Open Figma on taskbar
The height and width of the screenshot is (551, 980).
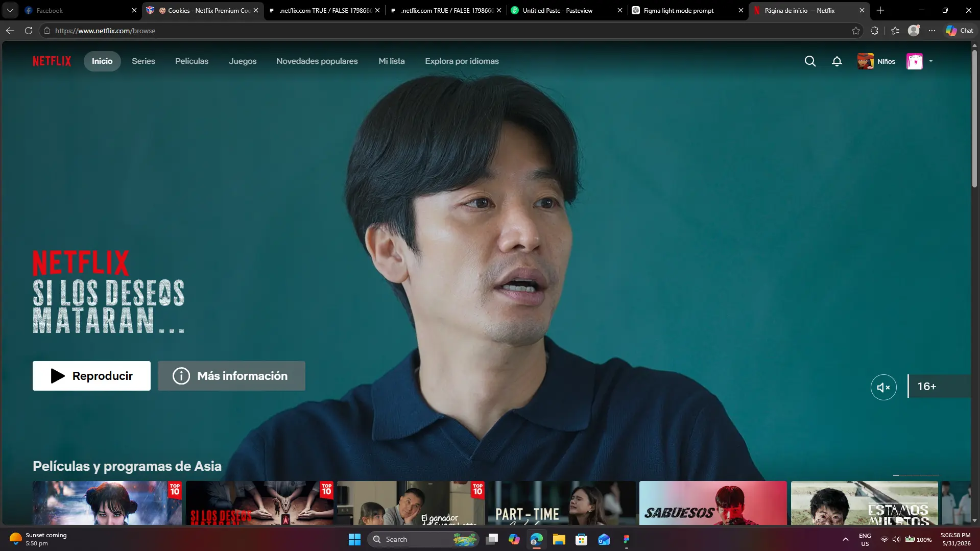[x=627, y=539]
